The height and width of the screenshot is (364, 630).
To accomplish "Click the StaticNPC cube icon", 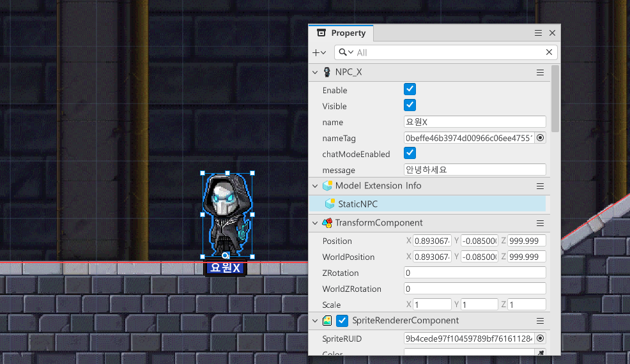I will (x=330, y=204).
